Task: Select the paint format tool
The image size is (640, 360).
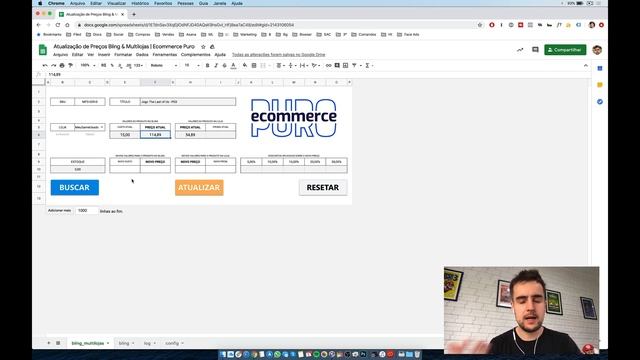Action: 71,65
